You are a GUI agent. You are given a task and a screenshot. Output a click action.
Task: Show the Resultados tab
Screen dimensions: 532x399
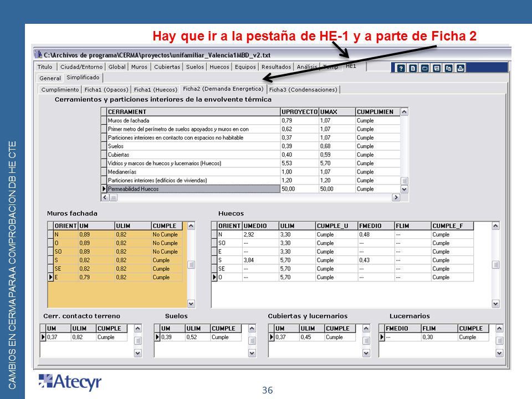(x=276, y=67)
